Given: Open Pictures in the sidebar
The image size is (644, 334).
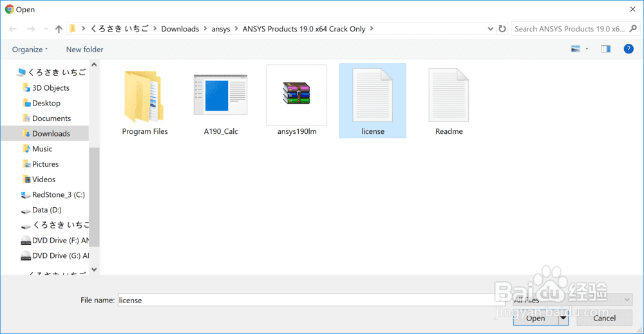Looking at the screenshot, I should 45,164.
